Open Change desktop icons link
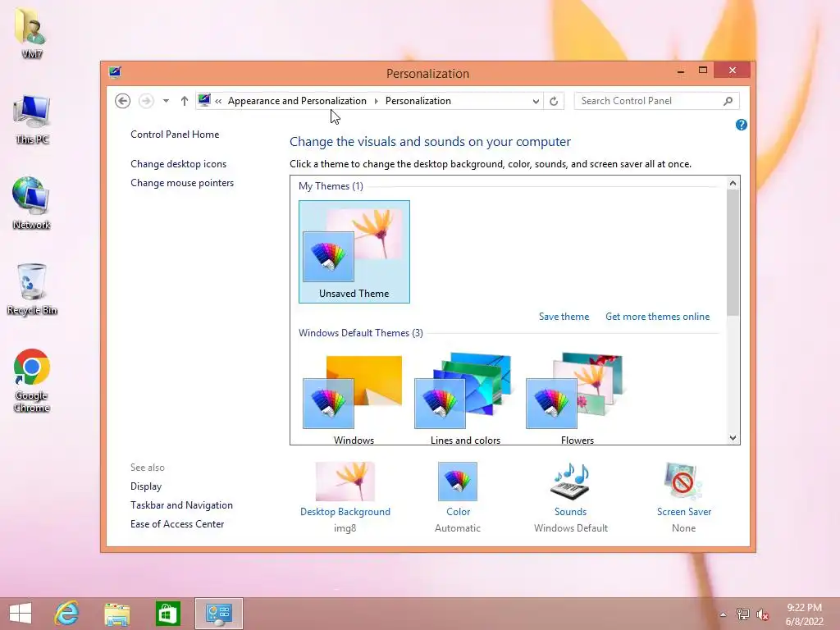The width and height of the screenshot is (840, 630). click(178, 164)
